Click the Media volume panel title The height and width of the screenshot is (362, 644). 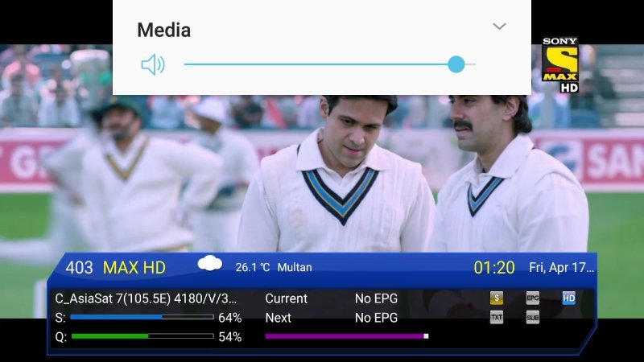click(164, 30)
